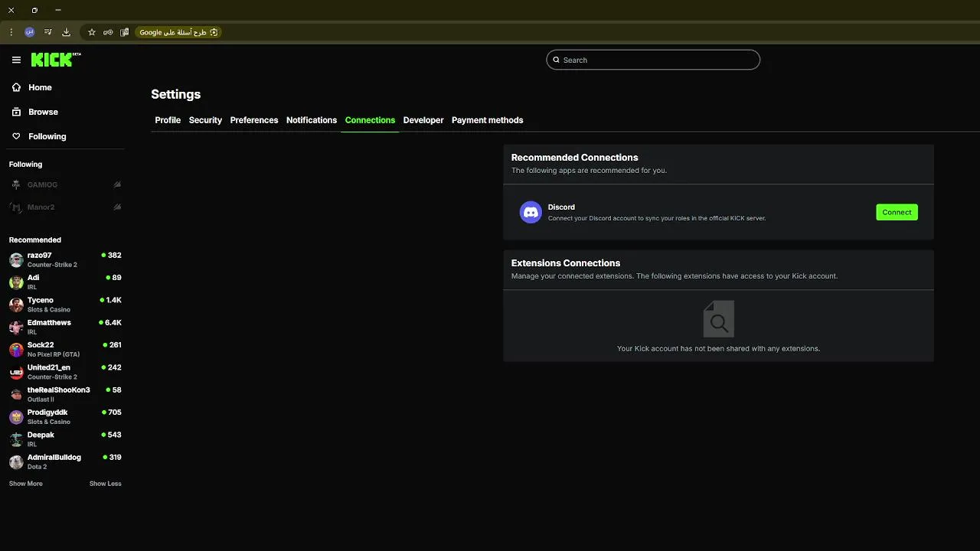Open Adi's channel avatar
The image size is (980, 551).
coord(16,282)
